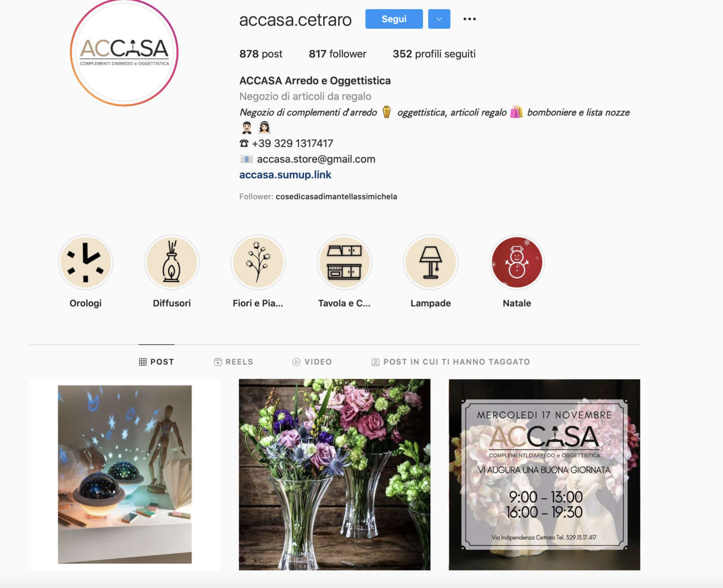Open the accasa.sumup.link website link
This screenshot has height=588, width=723.
click(x=285, y=175)
